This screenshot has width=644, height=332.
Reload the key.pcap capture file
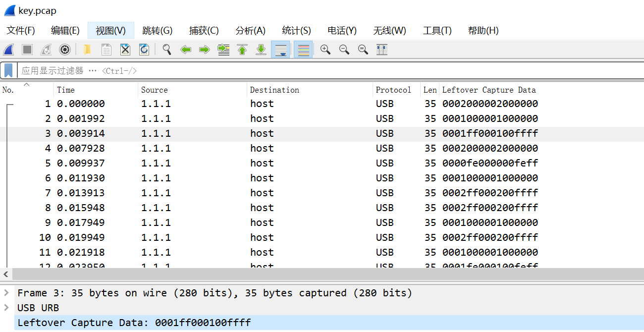click(144, 50)
